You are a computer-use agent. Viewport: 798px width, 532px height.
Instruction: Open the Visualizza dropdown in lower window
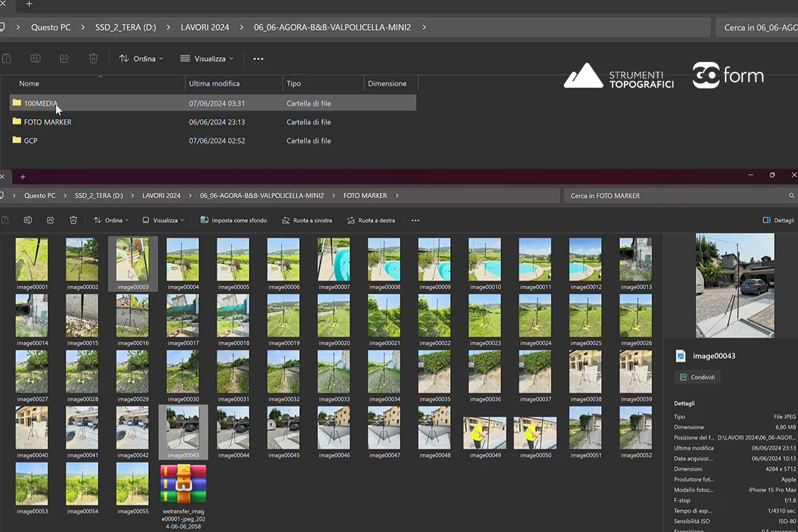click(x=164, y=220)
